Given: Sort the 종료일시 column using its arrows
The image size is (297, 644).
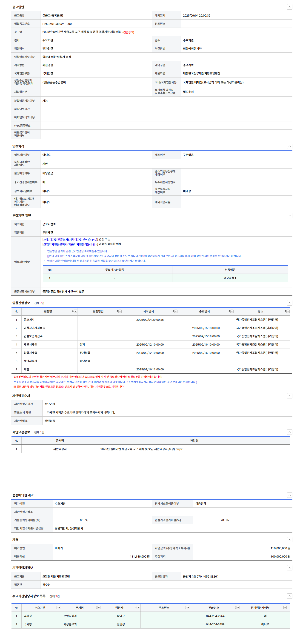Looking at the screenshot, I should pos(229,311).
